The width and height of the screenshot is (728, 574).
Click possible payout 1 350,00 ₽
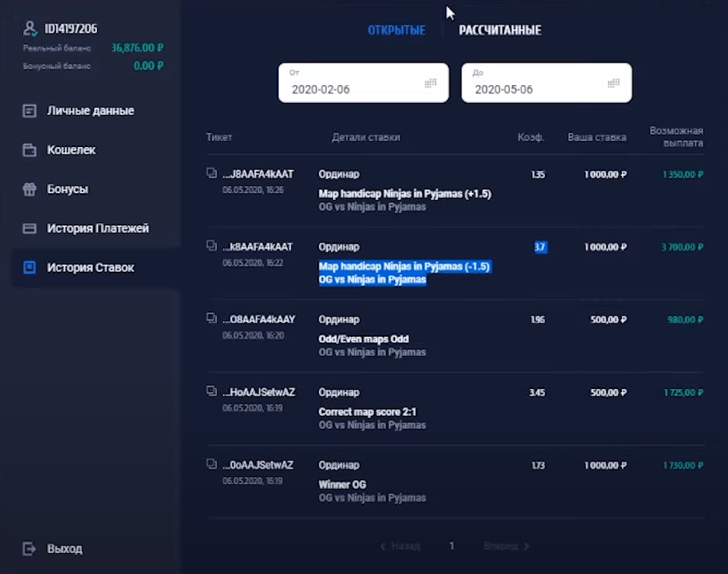(x=683, y=175)
